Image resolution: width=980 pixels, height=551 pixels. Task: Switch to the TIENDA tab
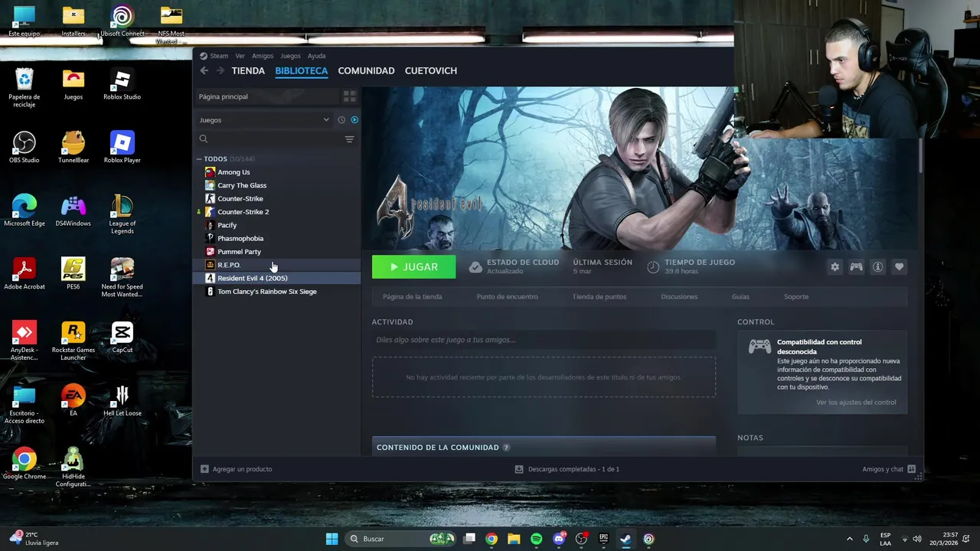(x=248, y=70)
